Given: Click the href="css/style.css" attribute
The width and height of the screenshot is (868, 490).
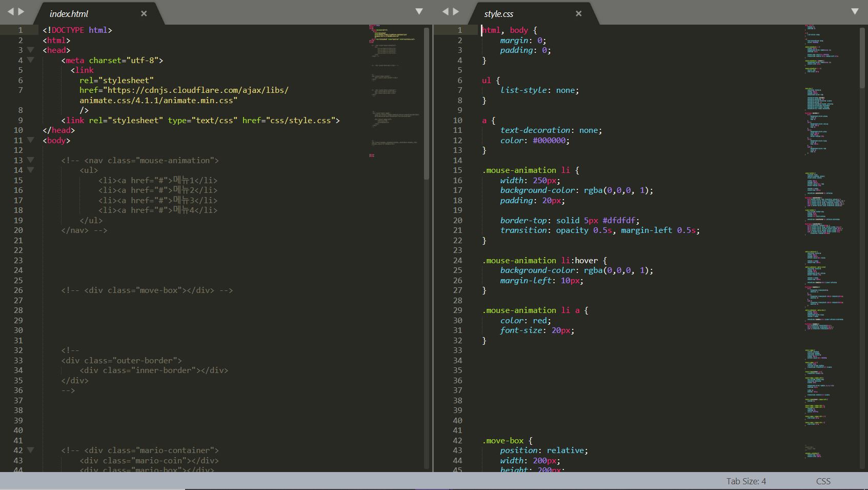Looking at the screenshot, I should (x=289, y=120).
